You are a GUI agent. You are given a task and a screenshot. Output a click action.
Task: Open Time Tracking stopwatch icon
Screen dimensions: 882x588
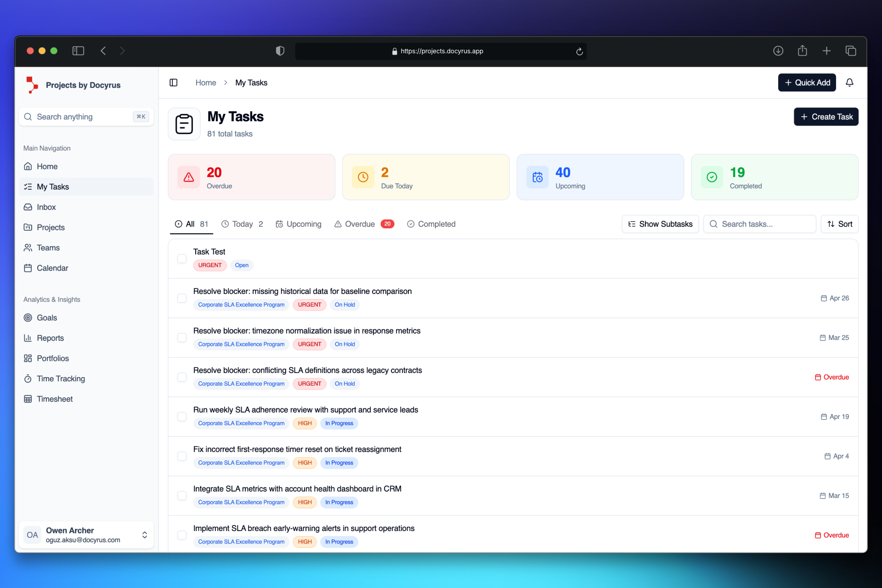tap(28, 379)
